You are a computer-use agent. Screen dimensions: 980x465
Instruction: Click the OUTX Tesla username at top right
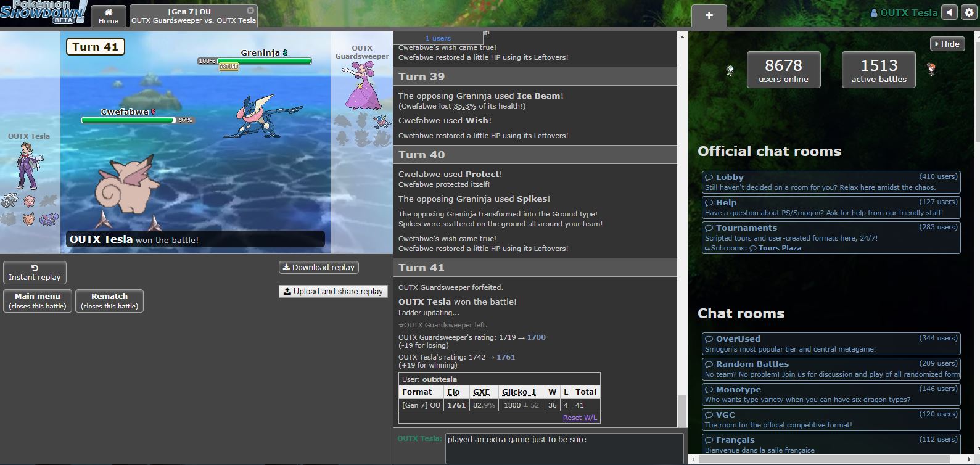coord(904,12)
